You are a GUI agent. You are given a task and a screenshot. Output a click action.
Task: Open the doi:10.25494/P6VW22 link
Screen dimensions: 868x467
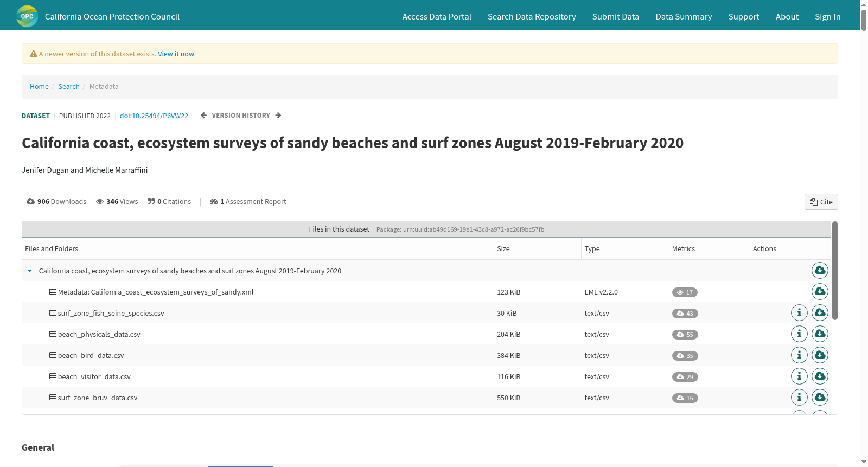coord(154,116)
